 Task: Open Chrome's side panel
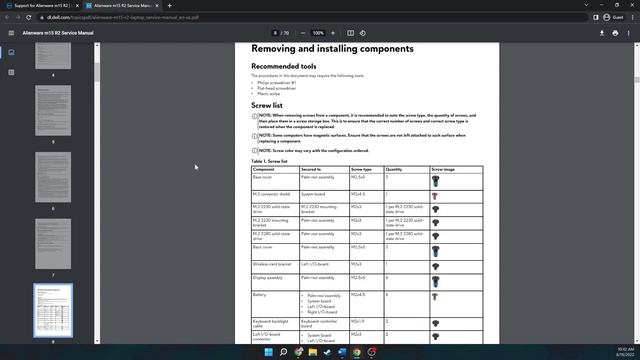tap(596, 18)
